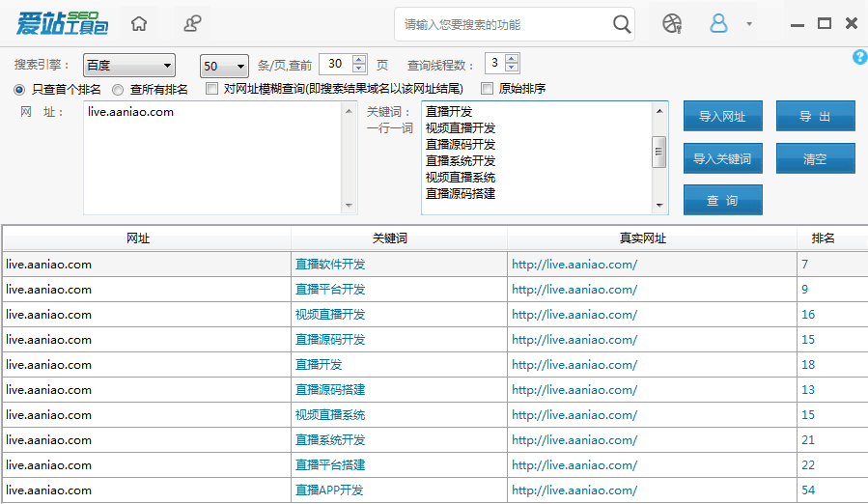Open the 直播源码开发 result keyword link
Image resolution: width=868 pixels, height=504 pixels.
pyautogui.click(x=330, y=340)
